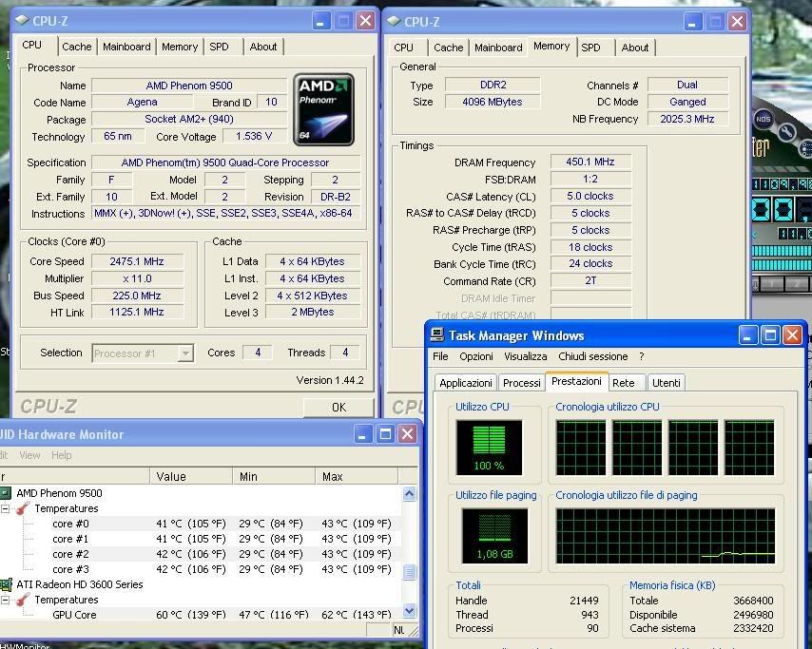
Task: Select the Utenti tab in Task Manager
Action: [667, 383]
